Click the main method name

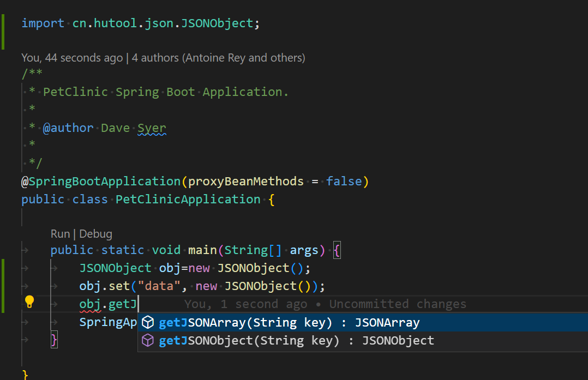(x=202, y=250)
